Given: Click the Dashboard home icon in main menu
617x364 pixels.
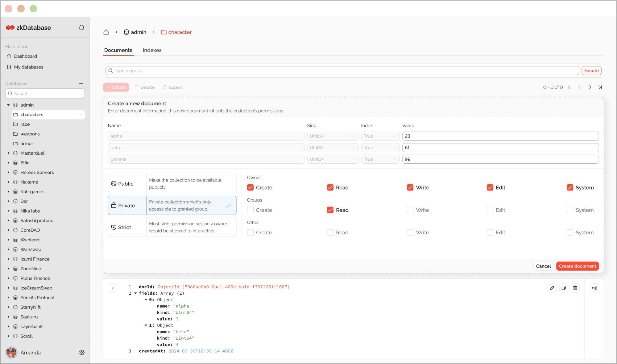Looking at the screenshot, I should coord(9,56).
